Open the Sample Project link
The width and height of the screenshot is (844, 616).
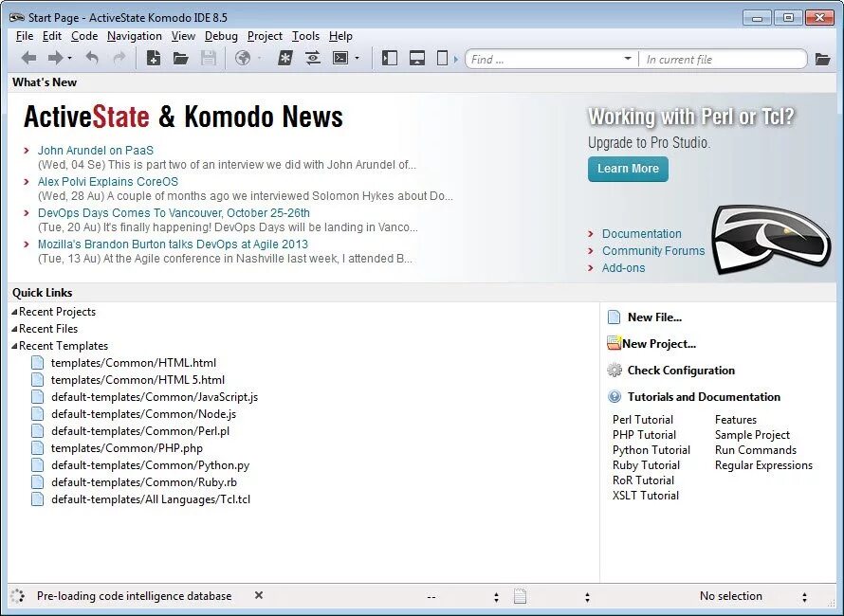(x=752, y=435)
